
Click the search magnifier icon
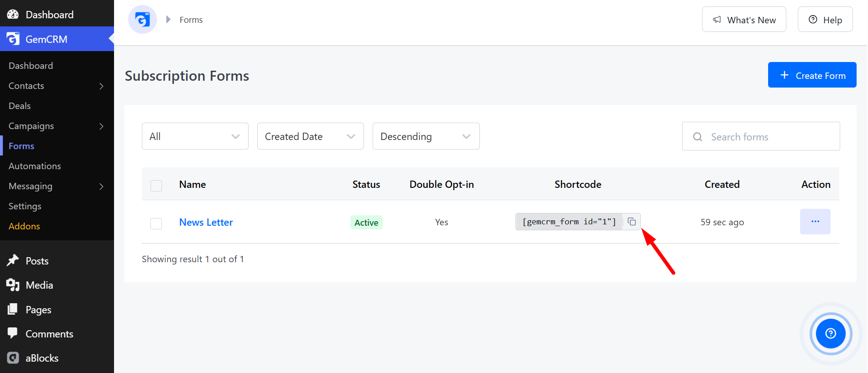click(x=697, y=137)
